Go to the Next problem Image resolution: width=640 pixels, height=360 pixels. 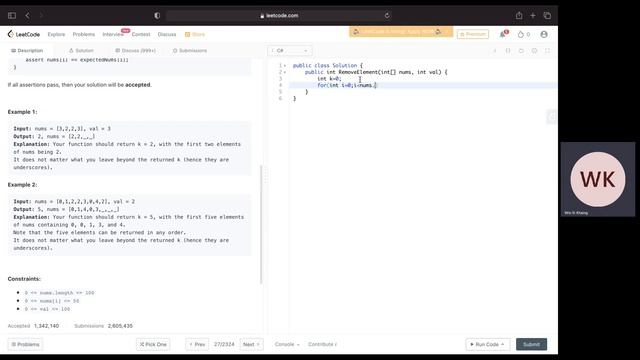tap(251, 344)
